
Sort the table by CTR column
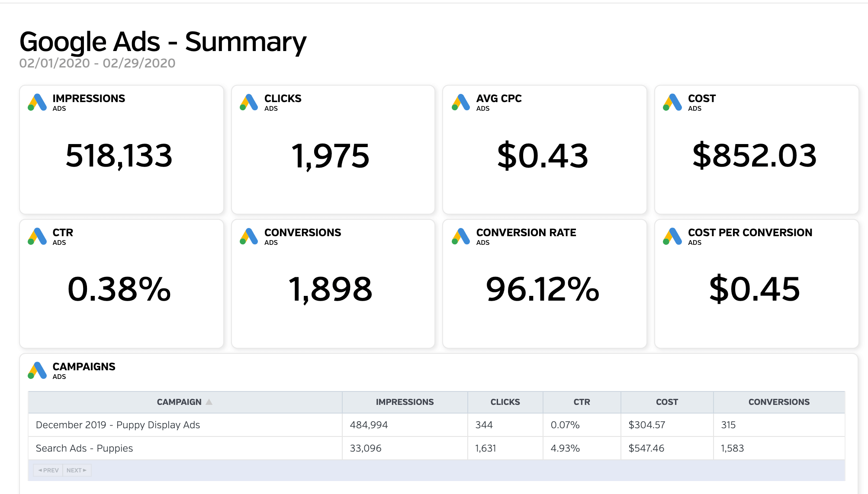pyautogui.click(x=582, y=401)
